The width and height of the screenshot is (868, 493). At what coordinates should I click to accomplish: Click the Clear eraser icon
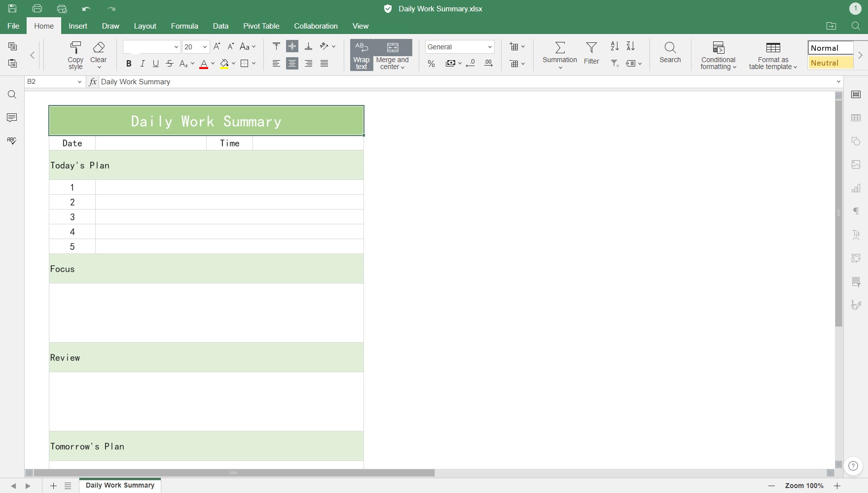coord(99,48)
